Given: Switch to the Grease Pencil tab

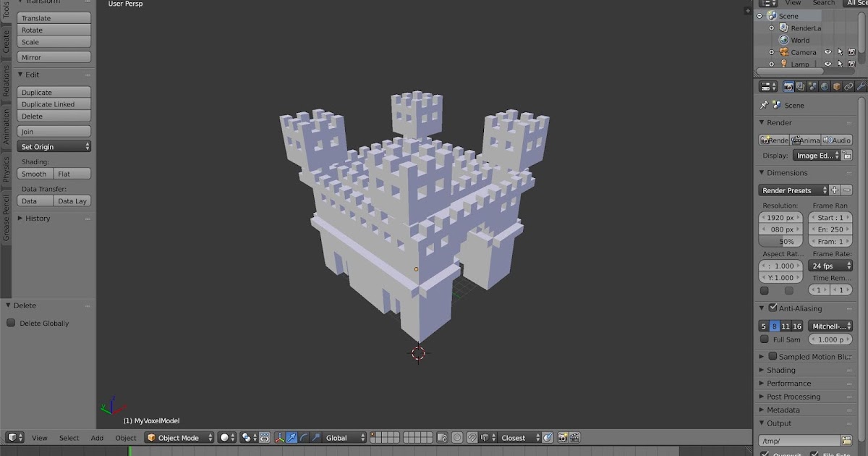Looking at the screenshot, I should coord(6,218).
